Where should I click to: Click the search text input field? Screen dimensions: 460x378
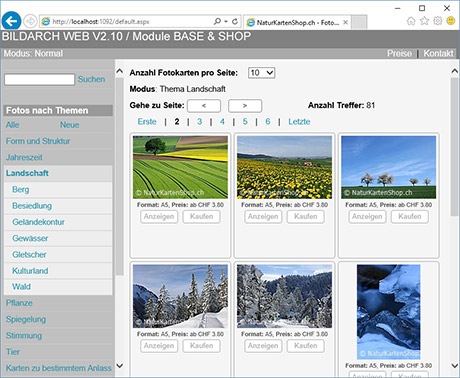coord(39,80)
